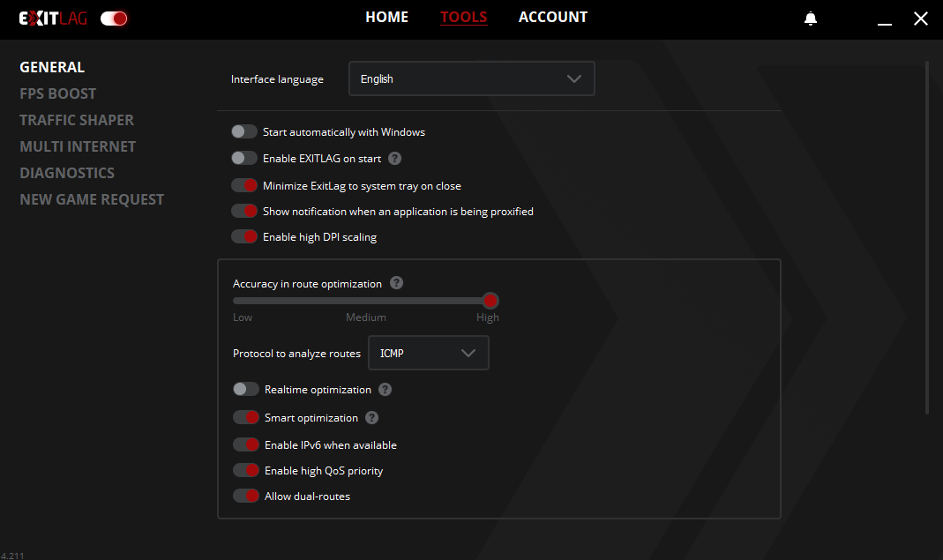Image resolution: width=943 pixels, height=560 pixels.
Task: Select FPS BOOST in the sidebar
Action: [57, 93]
